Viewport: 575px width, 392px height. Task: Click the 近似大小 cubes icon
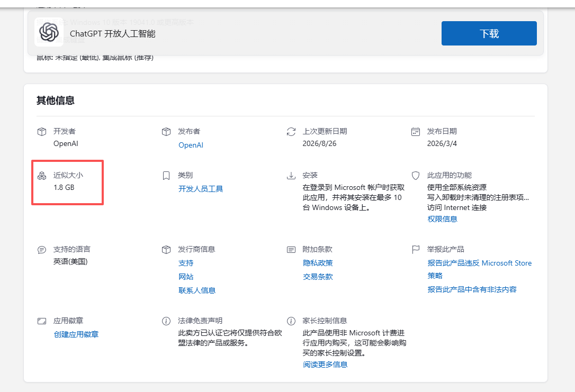coord(42,176)
